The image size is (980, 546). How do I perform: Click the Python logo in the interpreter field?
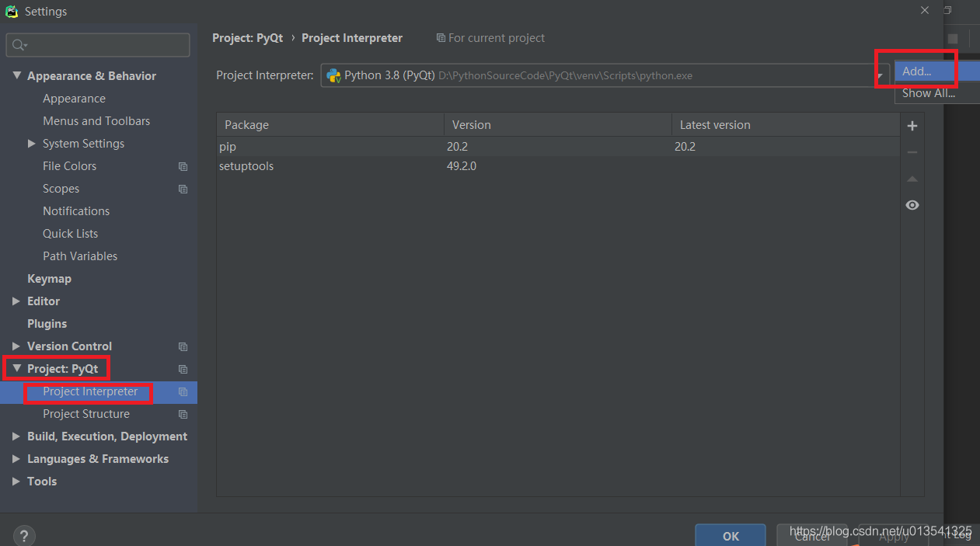click(333, 75)
